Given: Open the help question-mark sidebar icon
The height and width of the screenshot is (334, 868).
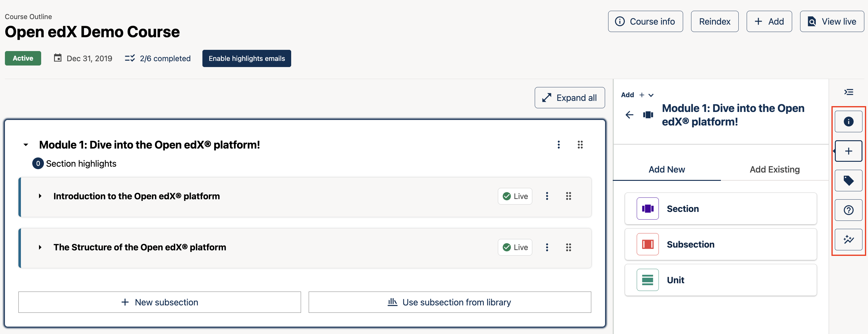Looking at the screenshot, I should point(848,210).
